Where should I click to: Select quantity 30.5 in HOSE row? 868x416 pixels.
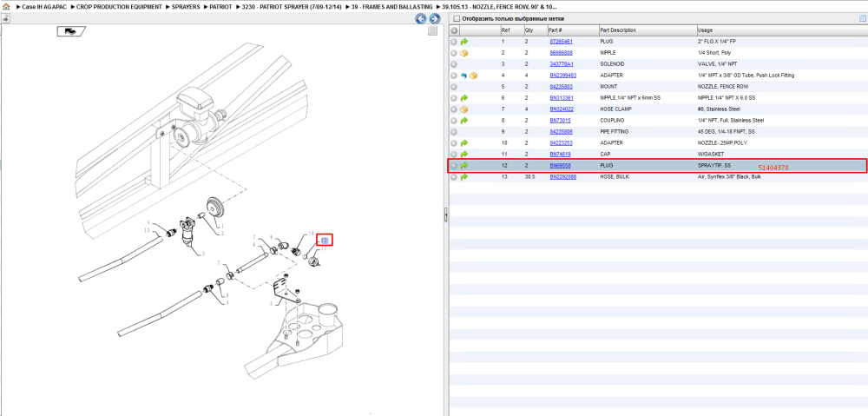click(529, 176)
